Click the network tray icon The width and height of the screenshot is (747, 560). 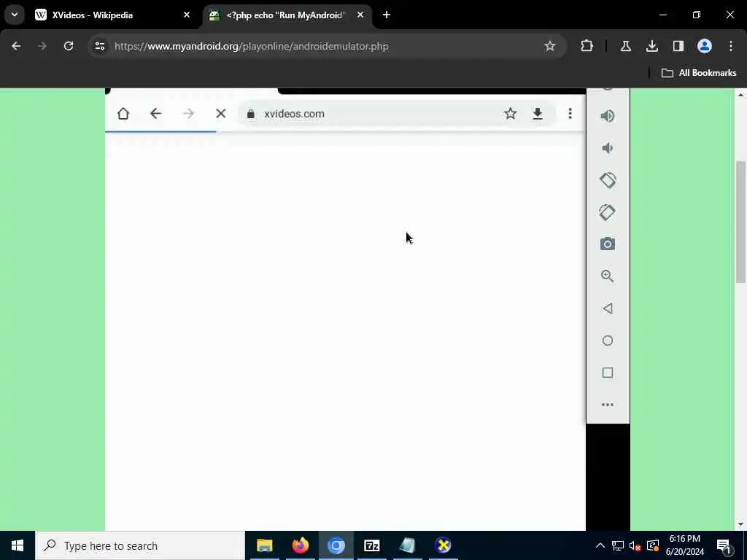tap(618, 545)
